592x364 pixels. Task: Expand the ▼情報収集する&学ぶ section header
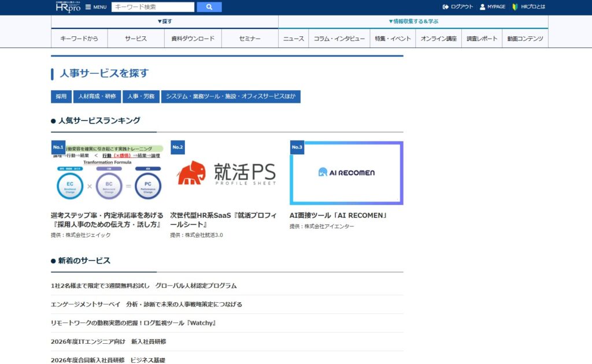pyautogui.click(x=413, y=21)
